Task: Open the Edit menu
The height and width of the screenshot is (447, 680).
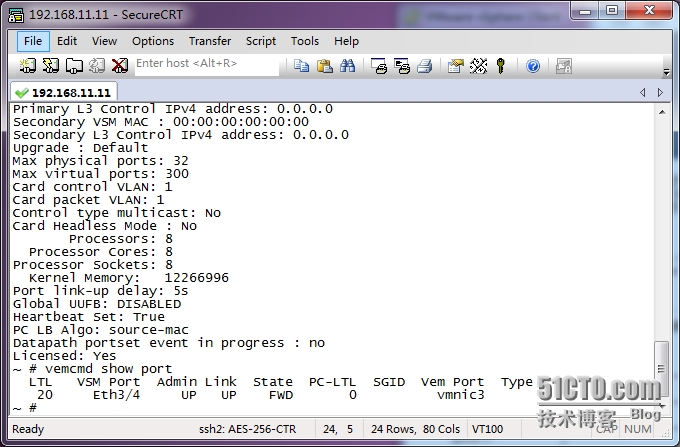Action: 67,41
